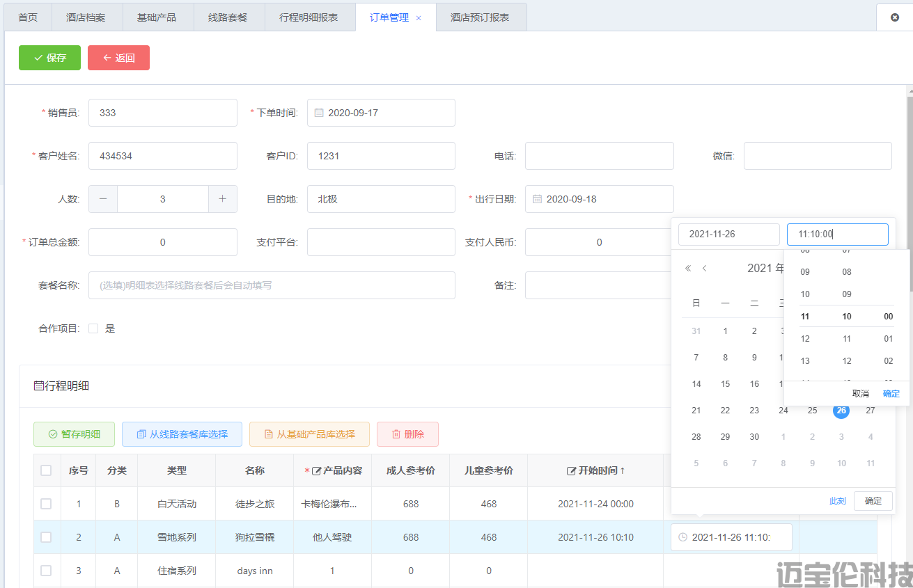Select day 22 in the calendar
This screenshot has width=913, height=588.
click(x=725, y=411)
